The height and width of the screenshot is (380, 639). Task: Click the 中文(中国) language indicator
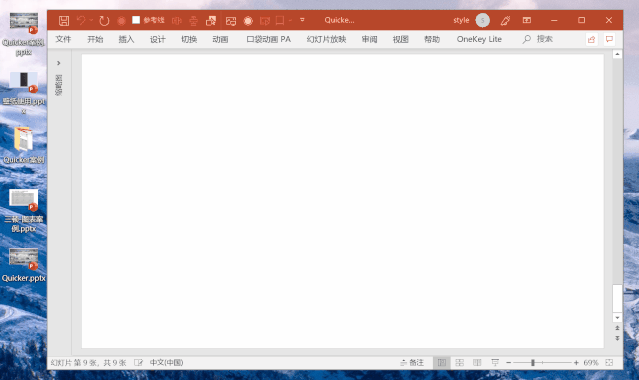click(166, 362)
